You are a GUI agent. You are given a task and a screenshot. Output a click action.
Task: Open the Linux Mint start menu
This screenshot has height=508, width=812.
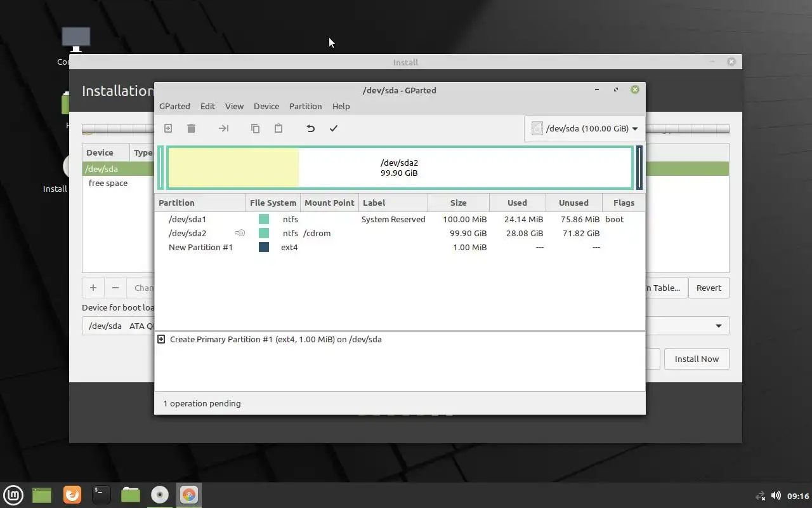pyautogui.click(x=13, y=495)
